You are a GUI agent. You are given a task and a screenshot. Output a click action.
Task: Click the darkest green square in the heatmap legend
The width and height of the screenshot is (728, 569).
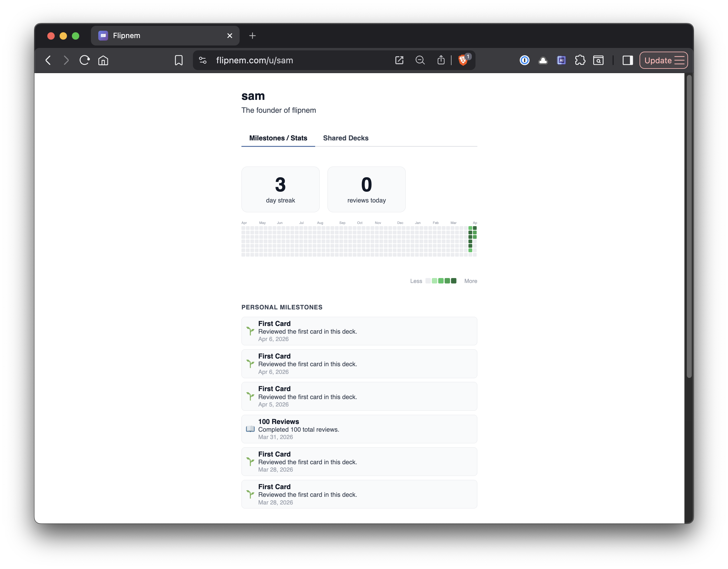(454, 281)
